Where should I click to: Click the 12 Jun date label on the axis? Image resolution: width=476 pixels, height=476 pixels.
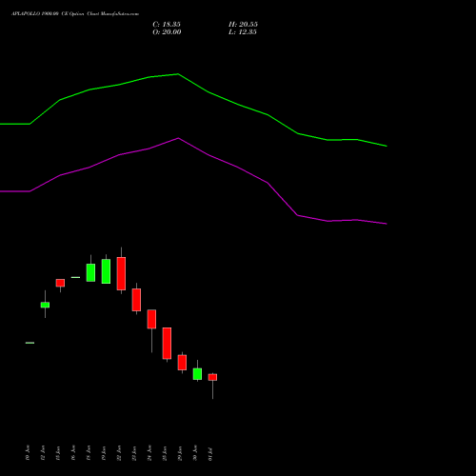click(43, 453)
